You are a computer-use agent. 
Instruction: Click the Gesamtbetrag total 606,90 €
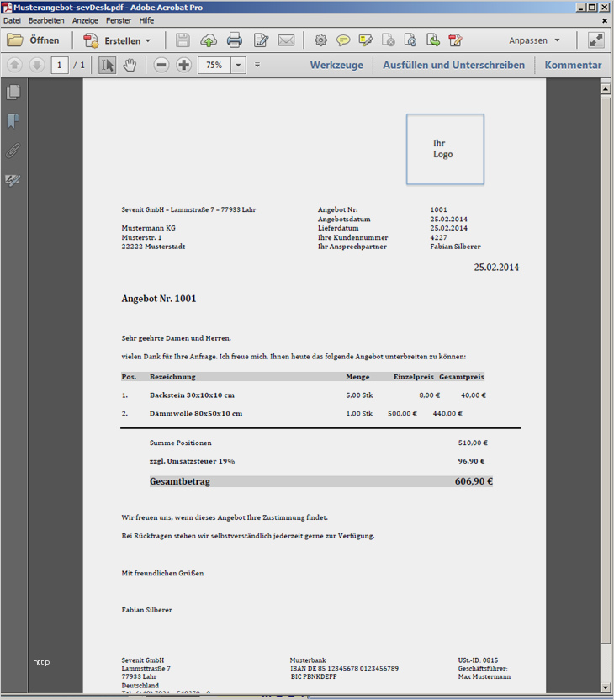[474, 481]
